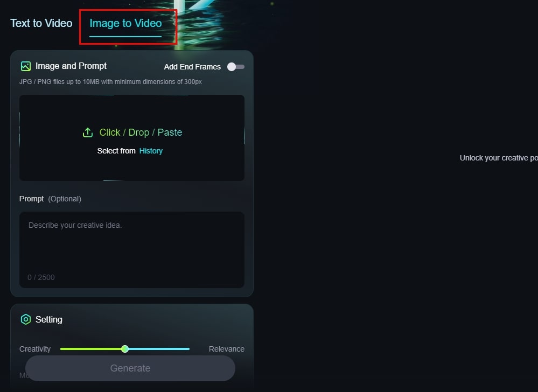This screenshot has width=538, height=392.
Task: Select the Image to Video tab
Action: click(125, 23)
